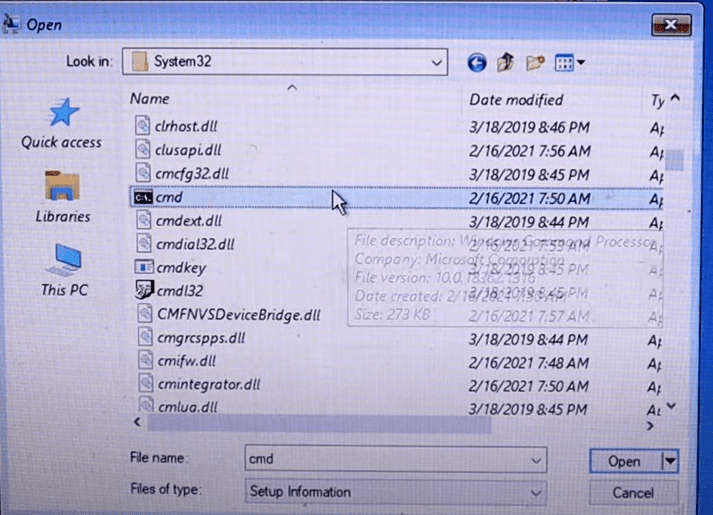Expand the Look in folder dropdown
The height and width of the screenshot is (515, 713).
(x=437, y=62)
